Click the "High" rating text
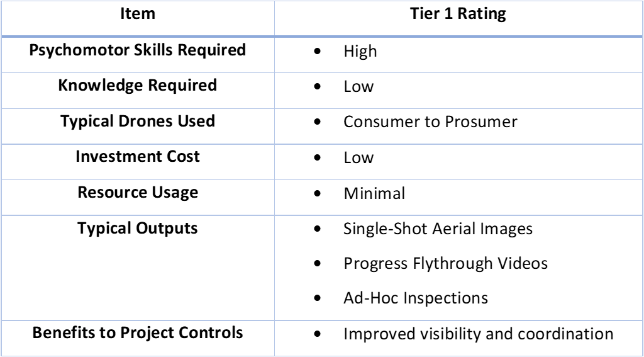 click(x=360, y=52)
